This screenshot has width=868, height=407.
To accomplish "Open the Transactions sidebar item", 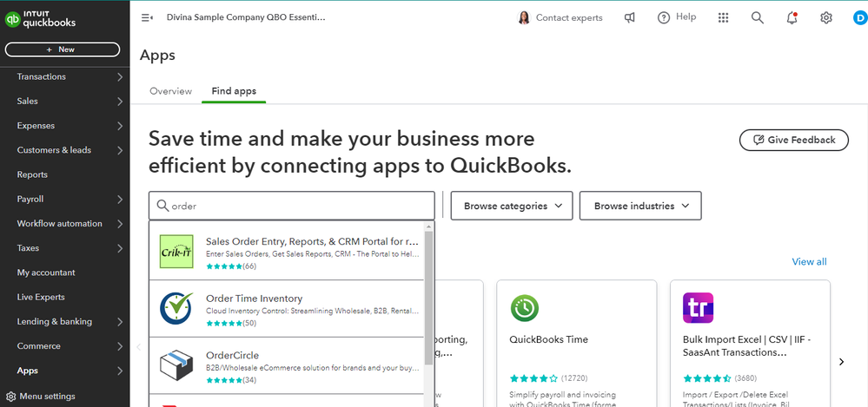I will pyautogui.click(x=42, y=77).
